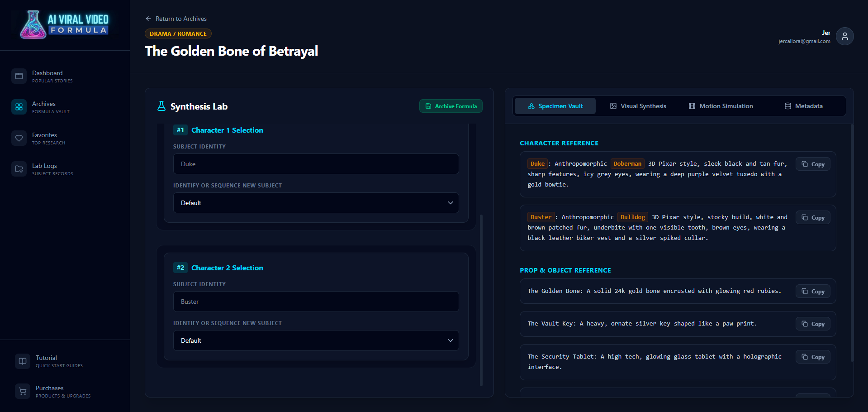Viewport: 868px width, 412px height.
Task: Copy Duke's character reference description
Action: tap(812, 164)
